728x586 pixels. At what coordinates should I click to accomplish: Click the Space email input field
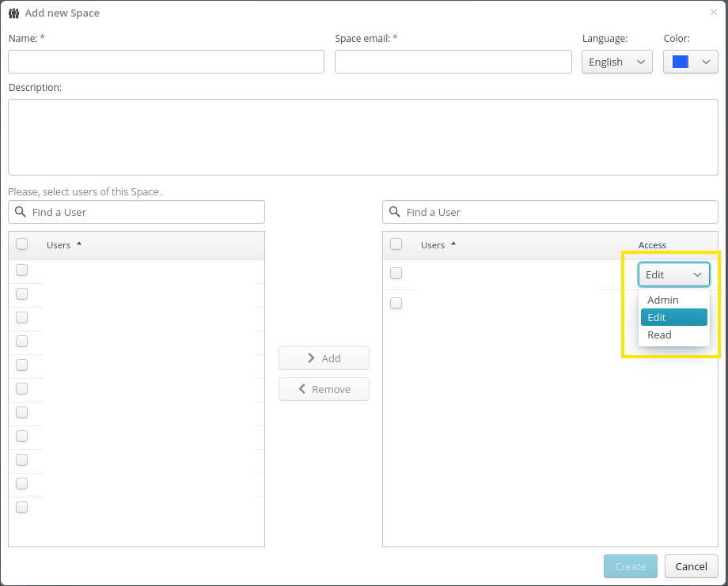pyautogui.click(x=453, y=62)
